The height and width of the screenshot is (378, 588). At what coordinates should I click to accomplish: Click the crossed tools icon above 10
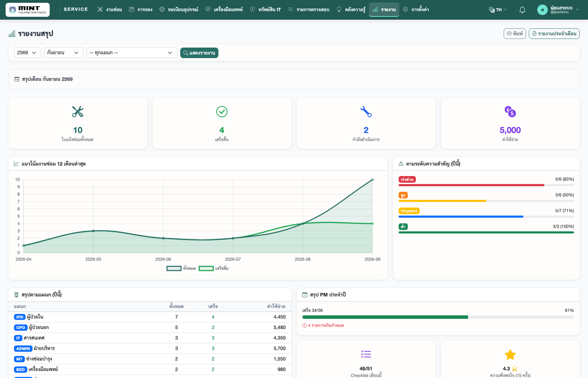pyautogui.click(x=78, y=112)
